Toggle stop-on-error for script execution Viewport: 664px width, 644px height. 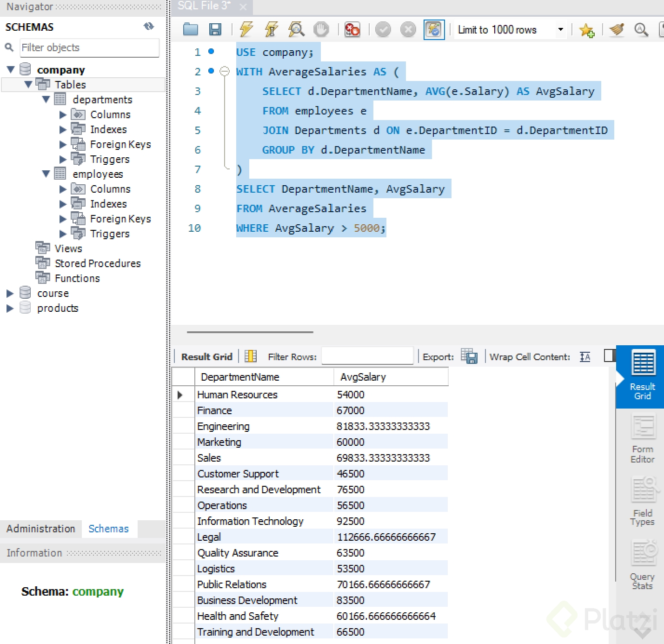coord(352,30)
